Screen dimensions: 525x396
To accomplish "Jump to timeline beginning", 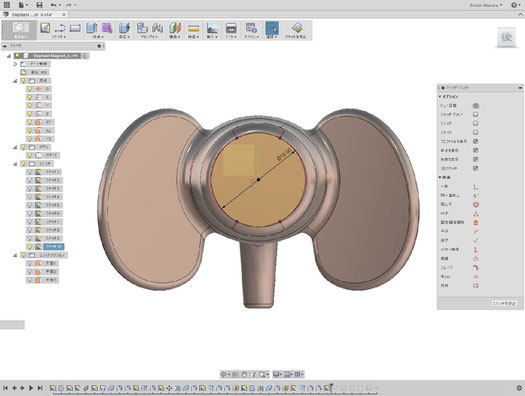I will (5, 388).
